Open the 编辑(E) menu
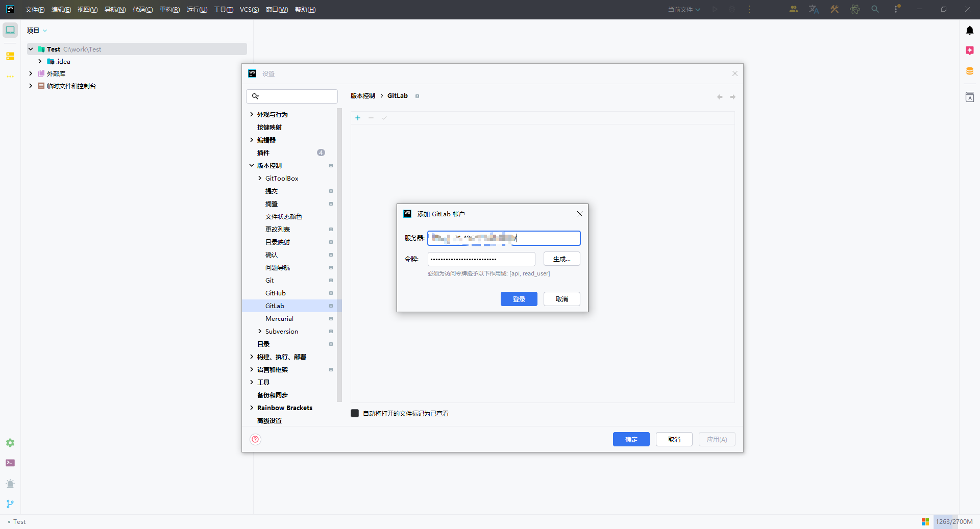 (61, 9)
